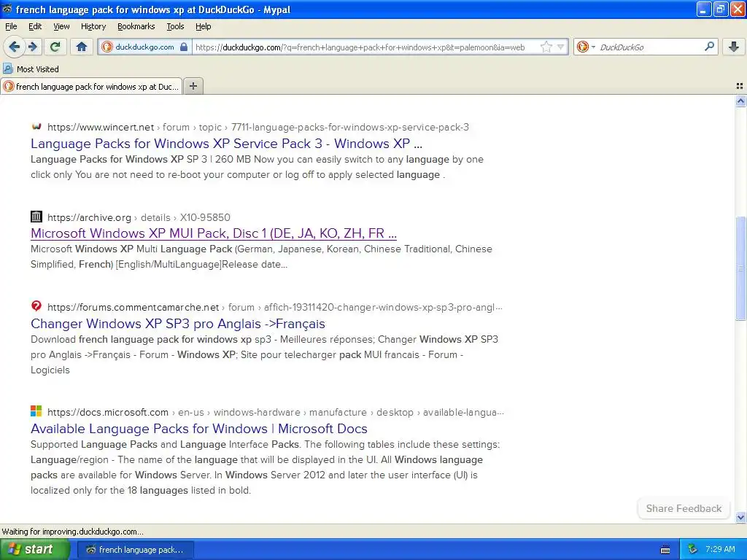Click the wincert favicon icon
The width and height of the screenshot is (747, 560).
(x=36, y=127)
